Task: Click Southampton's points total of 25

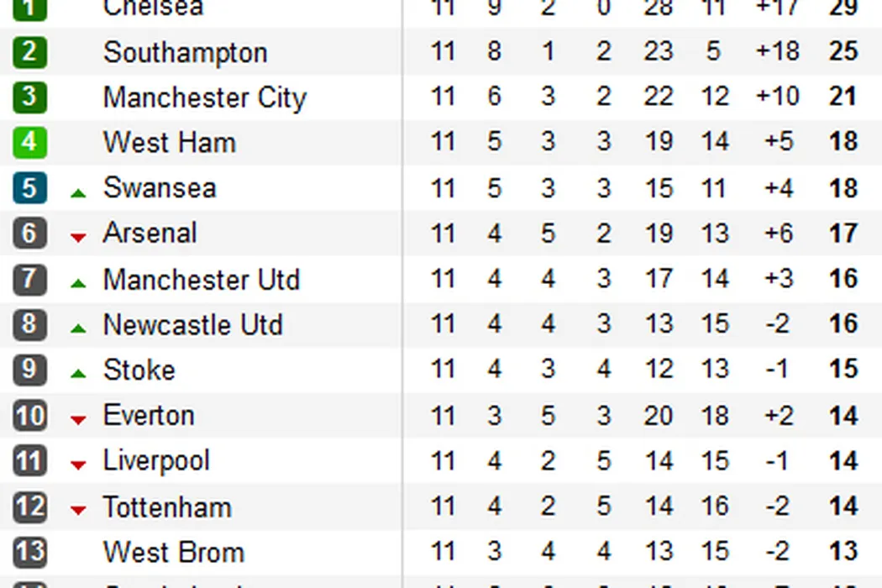Action: coord(843,52)
